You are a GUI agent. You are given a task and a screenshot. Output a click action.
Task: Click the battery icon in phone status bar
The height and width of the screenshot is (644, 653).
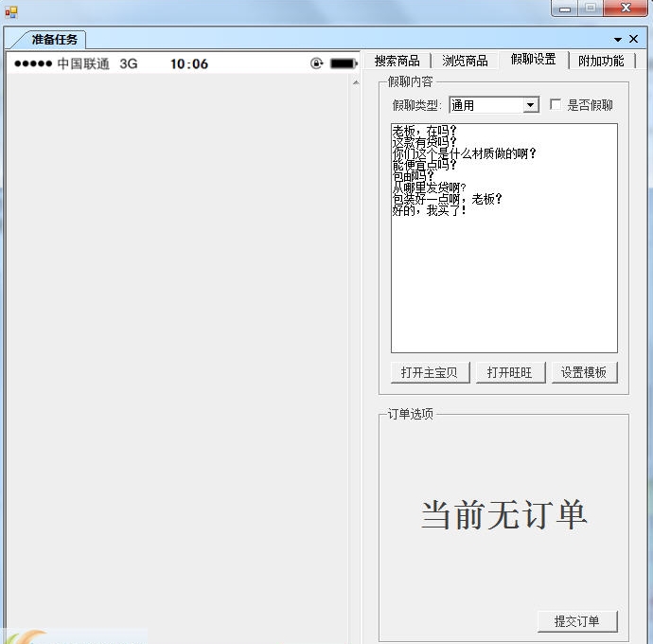344,63
